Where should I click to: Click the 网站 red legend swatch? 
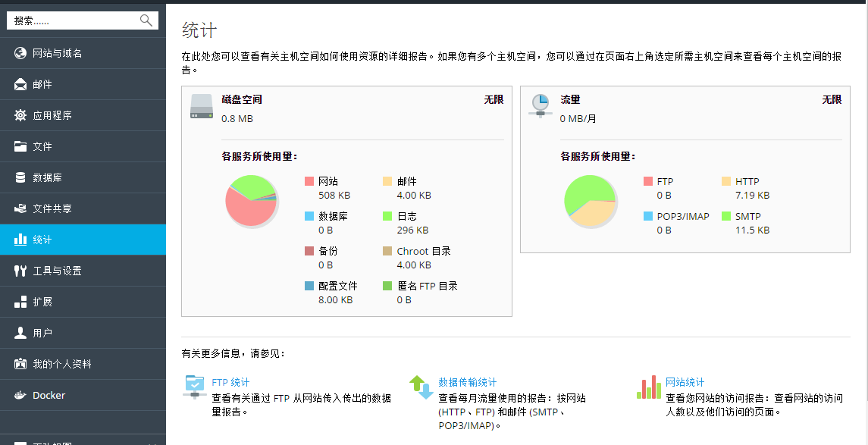point(309,181)
